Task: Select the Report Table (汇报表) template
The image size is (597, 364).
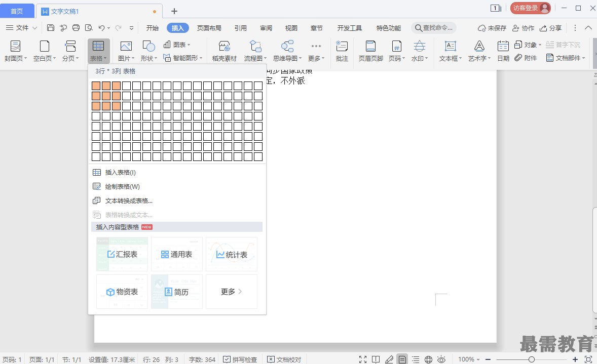Action: click(122, 254)
